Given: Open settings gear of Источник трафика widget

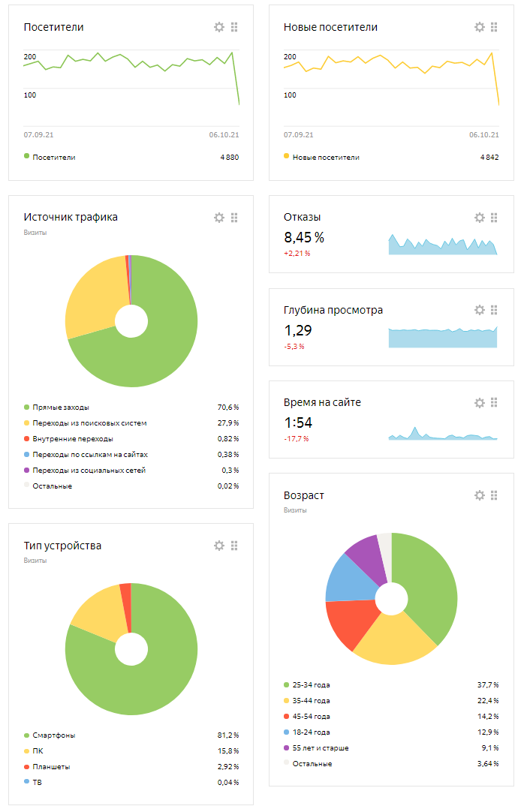Looking at the screenshot, I should [219, 218].
